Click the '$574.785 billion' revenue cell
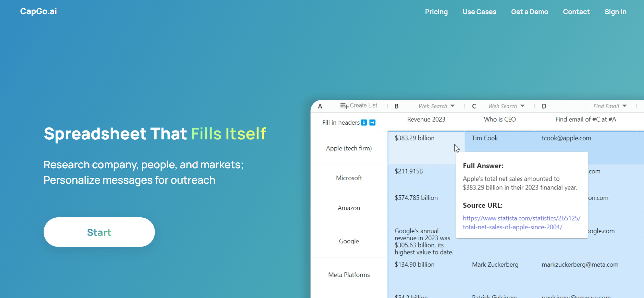The height and width of the screenshot is (298, 644). tap(422, 208)
